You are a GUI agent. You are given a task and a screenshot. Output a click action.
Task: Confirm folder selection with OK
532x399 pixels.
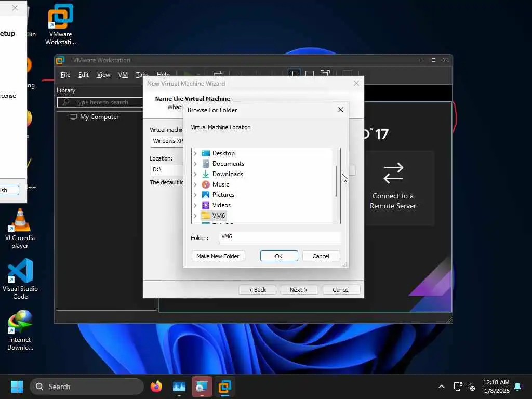click(279, 256)
